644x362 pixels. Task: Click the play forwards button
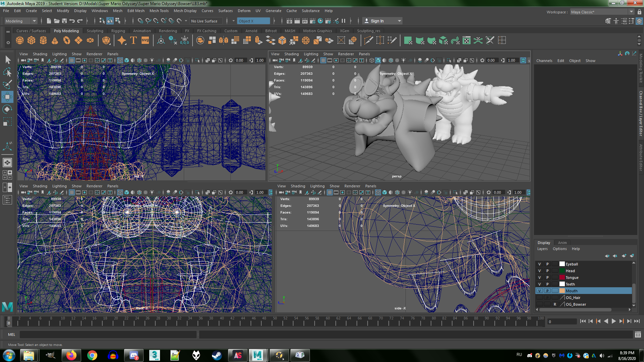[614, 321]
